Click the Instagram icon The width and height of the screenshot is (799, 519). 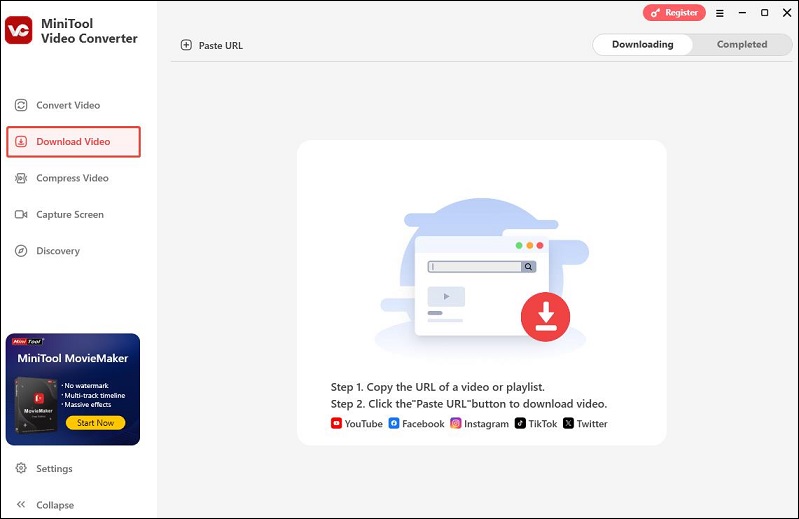456,423
